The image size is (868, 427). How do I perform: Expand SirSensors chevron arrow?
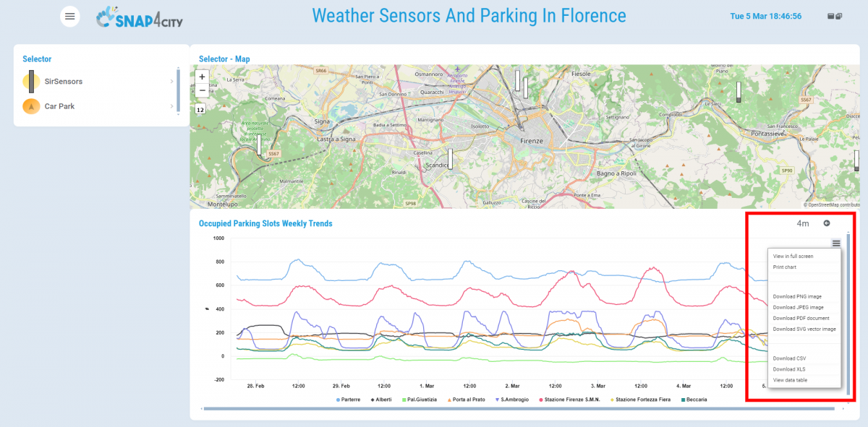(171, 82)
